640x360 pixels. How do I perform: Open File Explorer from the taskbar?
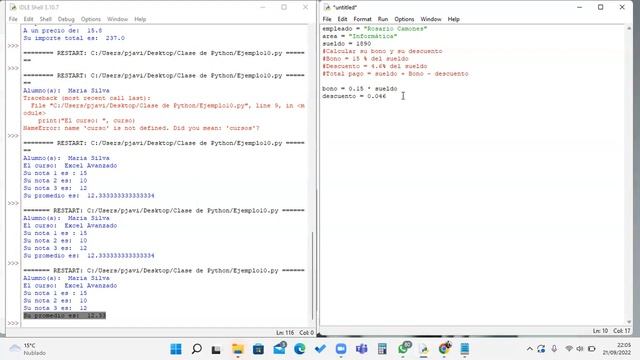tap(238, 349)
